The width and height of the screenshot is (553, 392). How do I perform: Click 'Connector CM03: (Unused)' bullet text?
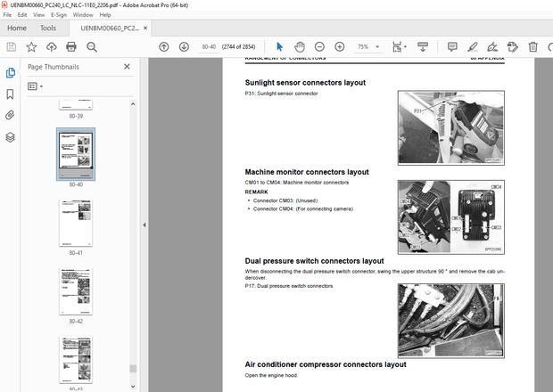point(285,200)
